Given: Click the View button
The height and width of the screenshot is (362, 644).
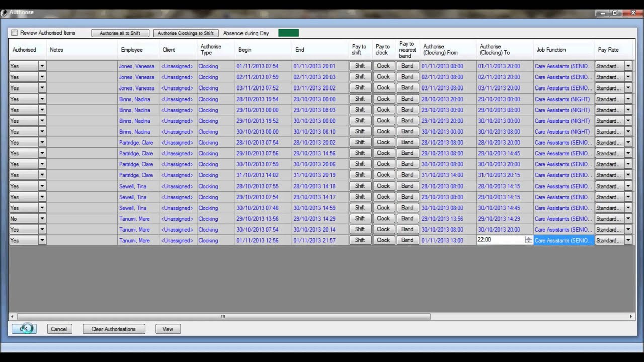Looking at the screenshot, I should tap(168, 329).
